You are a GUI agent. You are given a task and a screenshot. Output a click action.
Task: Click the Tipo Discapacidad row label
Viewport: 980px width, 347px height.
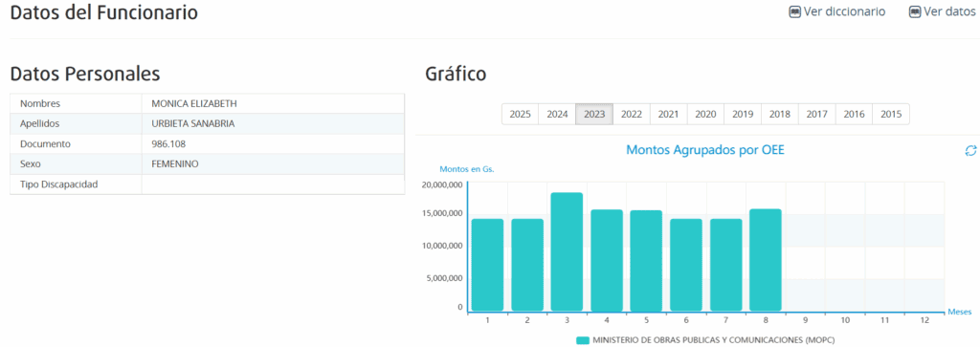58,184
